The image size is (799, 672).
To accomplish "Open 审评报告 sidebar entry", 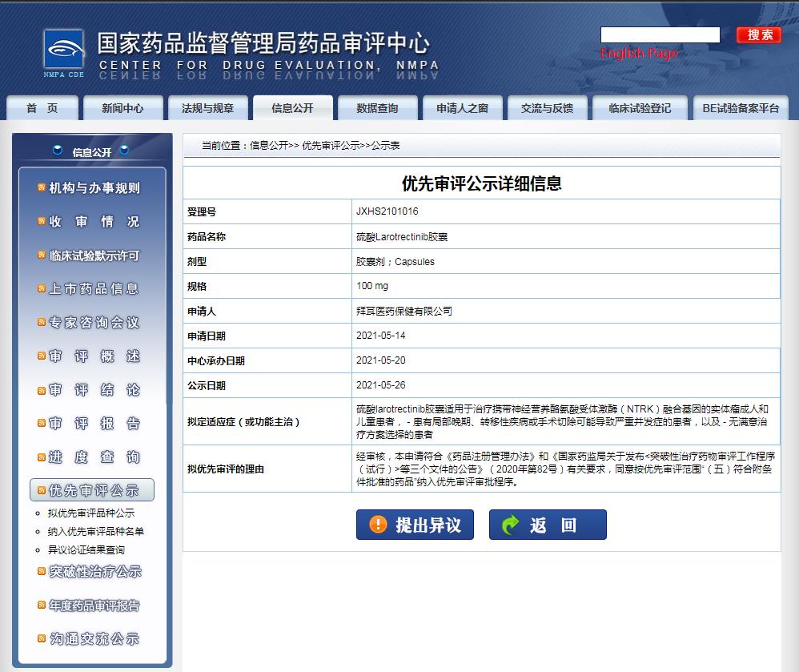I will 94,423.
